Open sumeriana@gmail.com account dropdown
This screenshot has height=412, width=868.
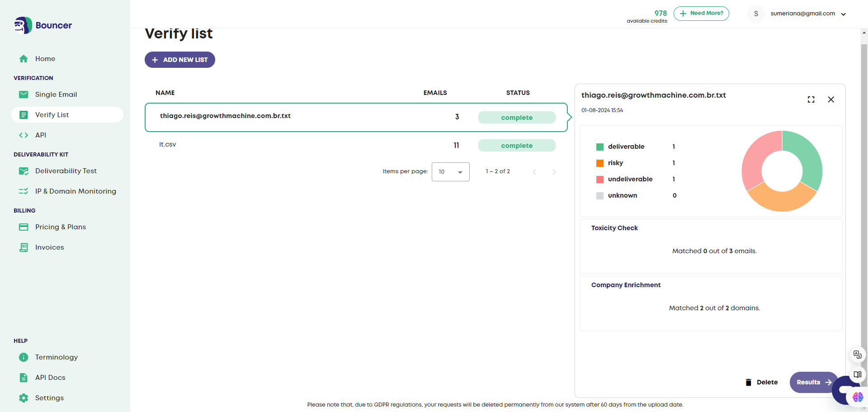808,14
